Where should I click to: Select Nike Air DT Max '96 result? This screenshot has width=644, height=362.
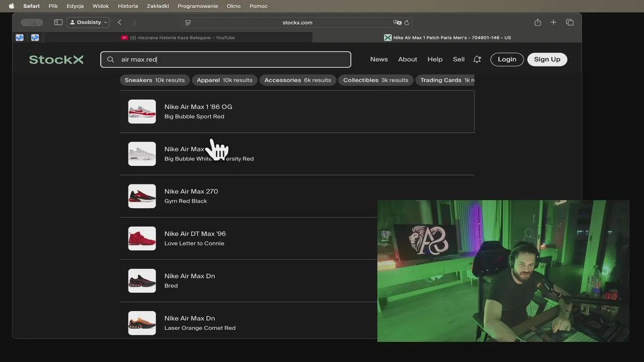297,238
